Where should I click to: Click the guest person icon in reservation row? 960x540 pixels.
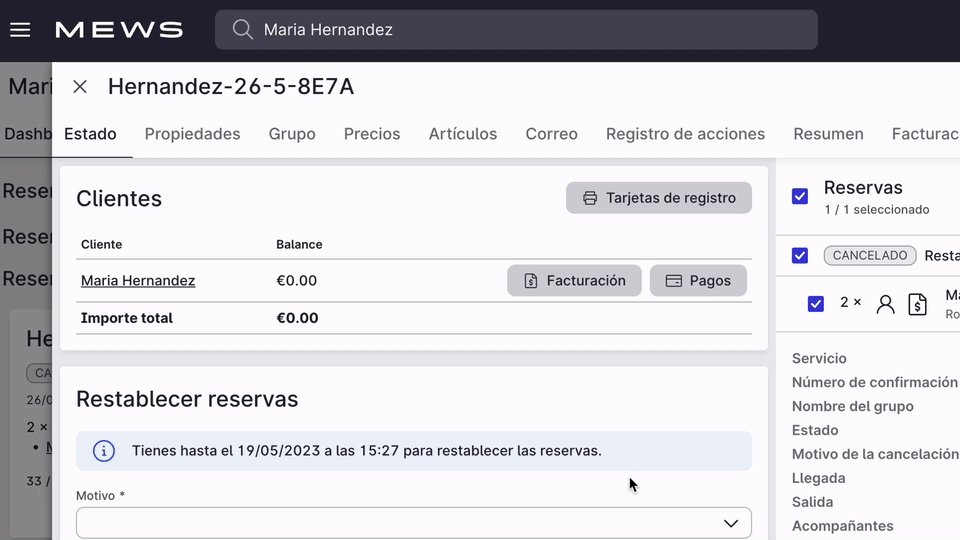[885, 304]
